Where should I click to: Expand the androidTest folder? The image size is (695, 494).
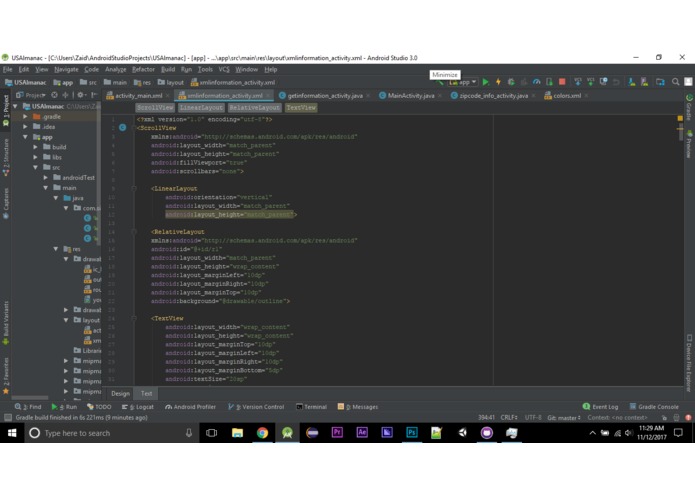(46, 178)
